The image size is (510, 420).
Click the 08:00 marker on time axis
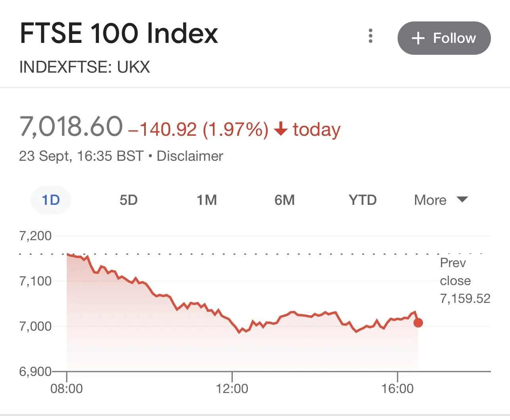point(67,388)
